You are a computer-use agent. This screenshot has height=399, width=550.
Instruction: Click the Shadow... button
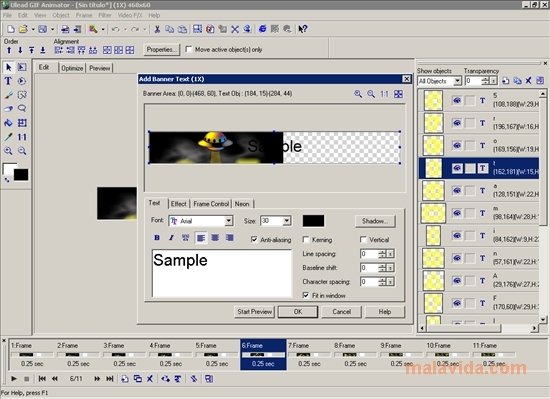click(375, 221)
